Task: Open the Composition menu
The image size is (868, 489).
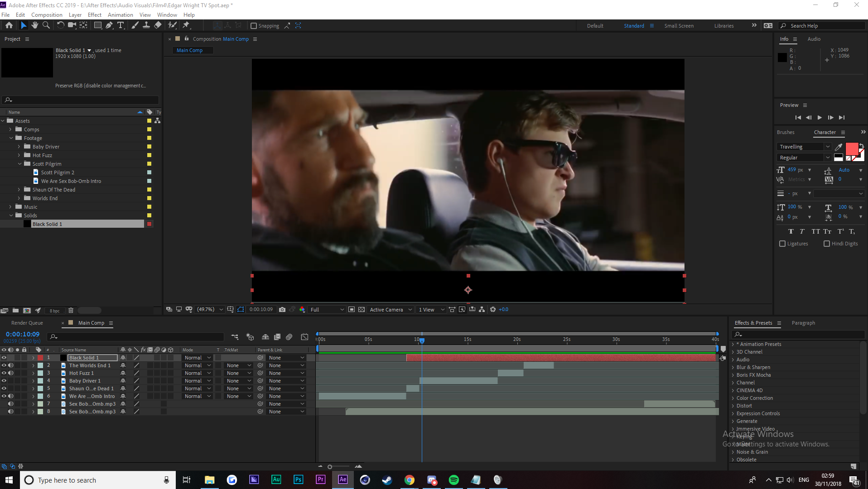Action: pos(47,14)
